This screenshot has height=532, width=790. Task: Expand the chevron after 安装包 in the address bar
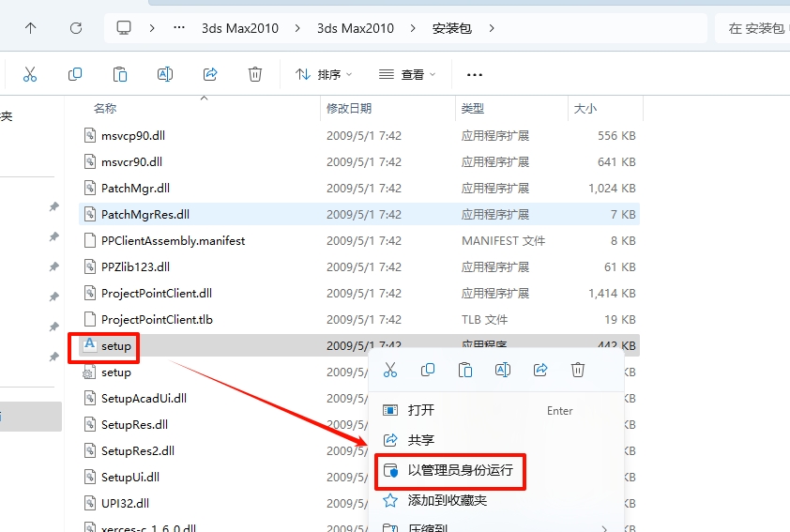[x=491, y=28]
